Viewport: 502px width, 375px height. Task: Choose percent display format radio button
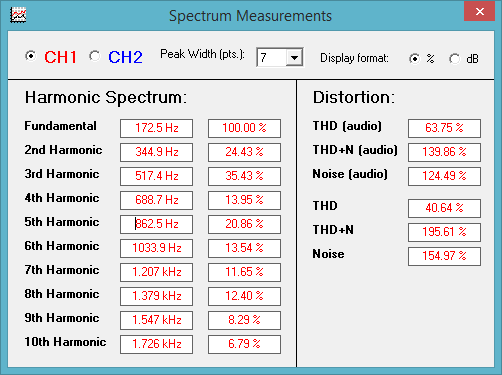[414, 59]
